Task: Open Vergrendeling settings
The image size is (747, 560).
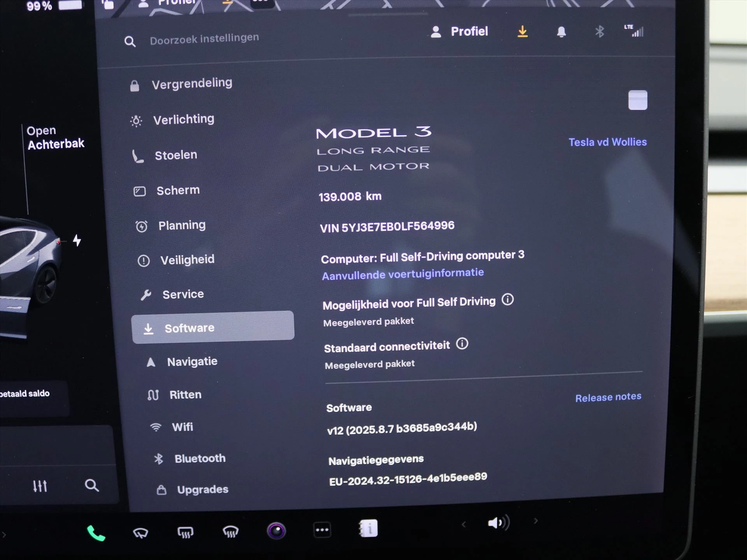Action: (x=181, y=84)
